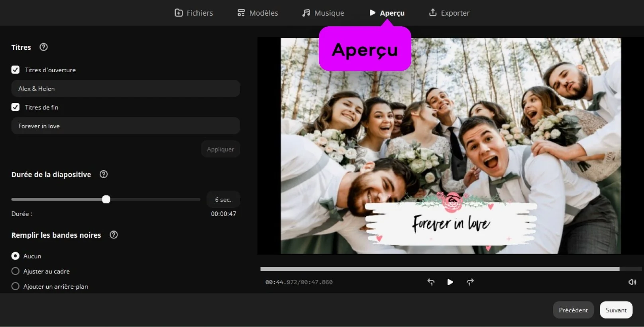Select Ajouter un arrière-plan option
This screenshot has width=644, height=327.
tap(16, 286)
